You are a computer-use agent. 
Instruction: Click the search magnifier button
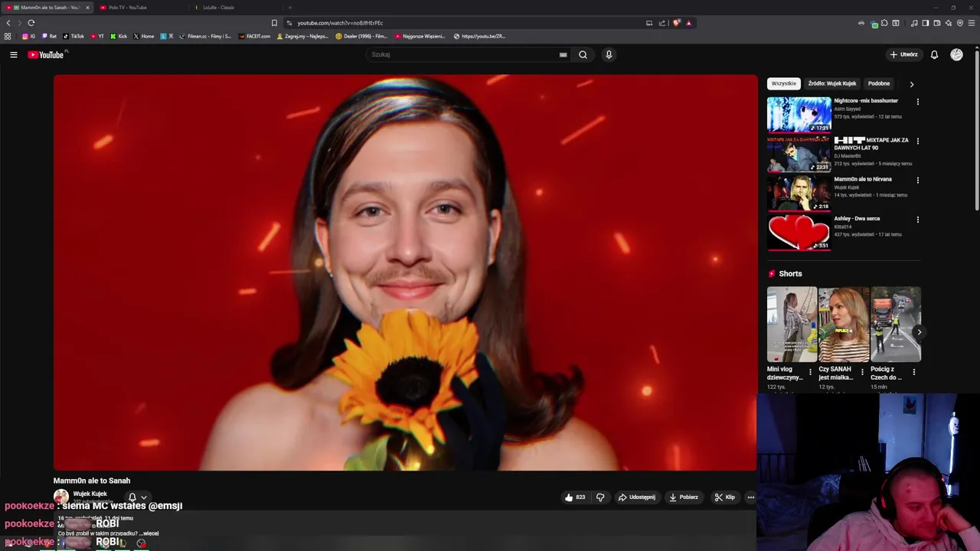pos(583,54)
